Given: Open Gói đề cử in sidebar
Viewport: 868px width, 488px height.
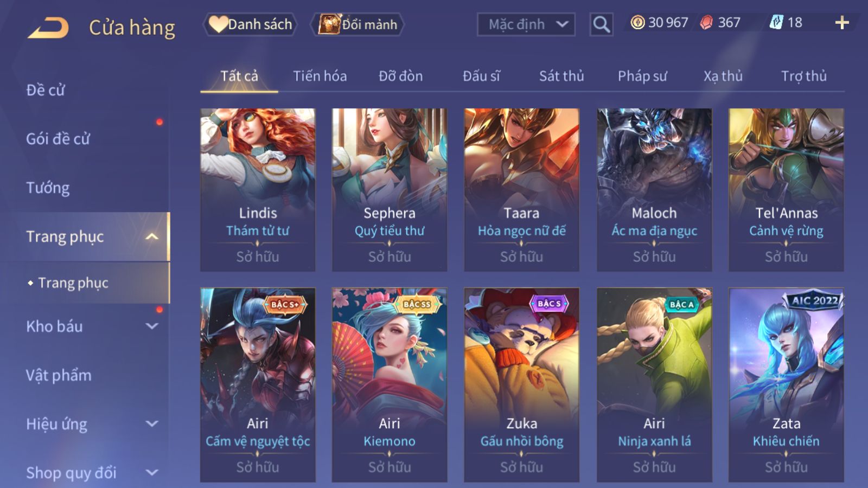Looking at the screenshot, I should 58,139.
